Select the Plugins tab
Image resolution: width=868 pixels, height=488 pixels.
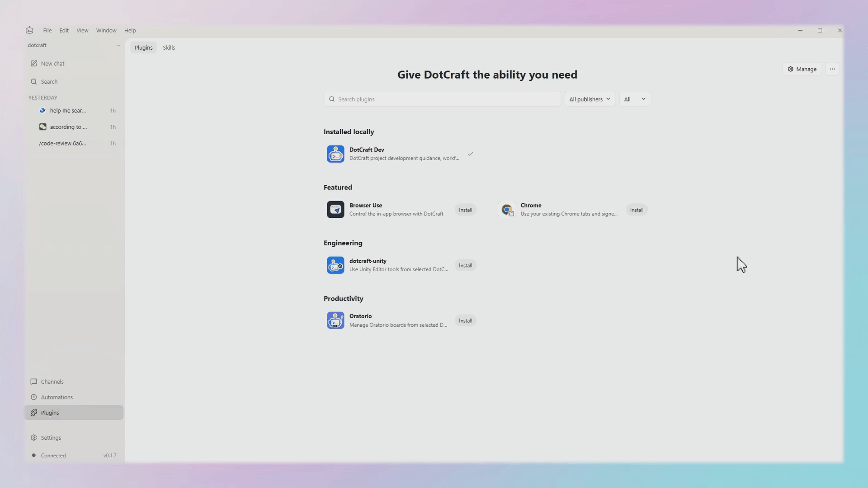coord(144,47)
